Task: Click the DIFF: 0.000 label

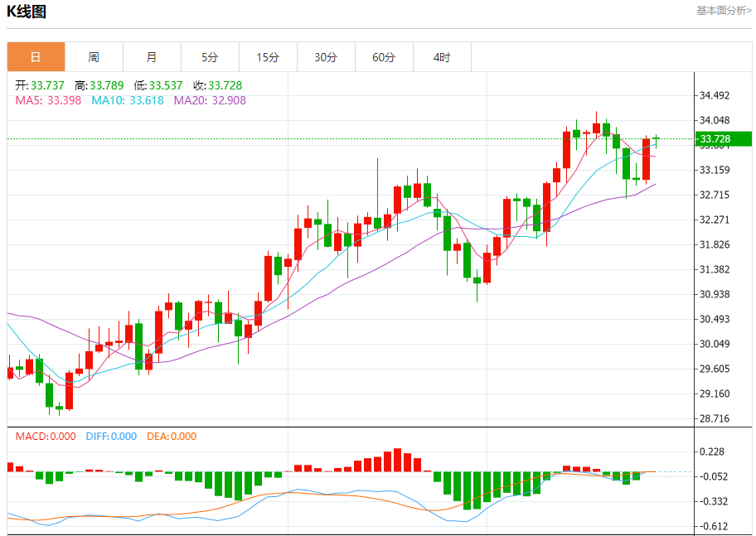Action: point(112,437)
